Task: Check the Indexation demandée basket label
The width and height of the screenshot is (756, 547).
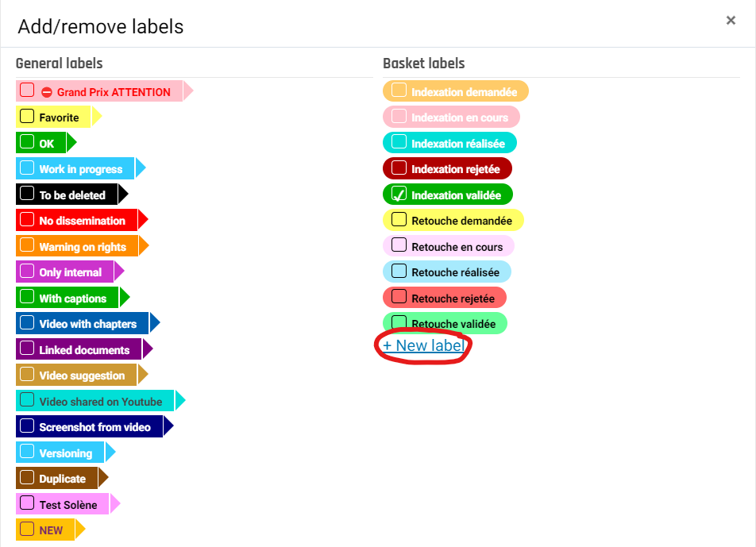Action: pyautogui.click(x=399, y=91)
